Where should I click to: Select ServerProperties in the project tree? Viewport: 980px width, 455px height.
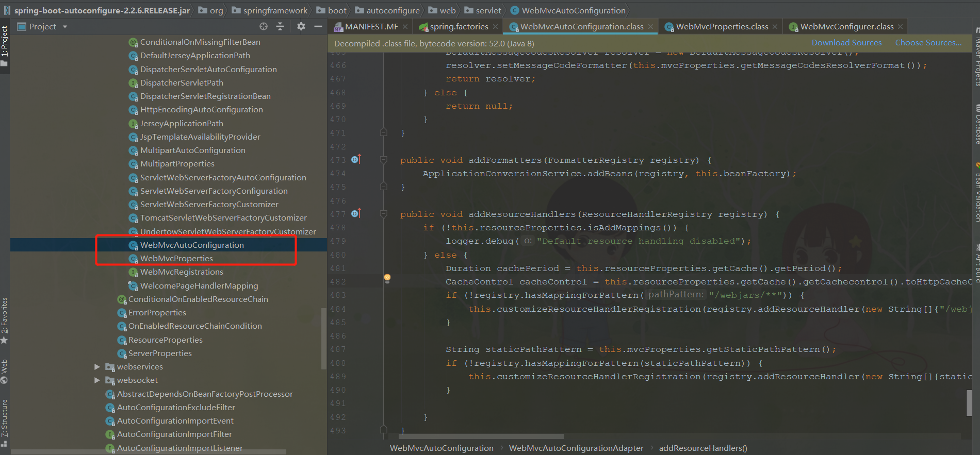(x=160, y=353)
